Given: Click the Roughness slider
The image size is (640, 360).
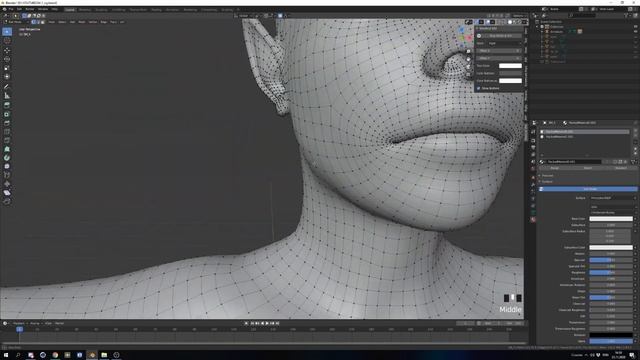Looking at the screenshot, I should point(611,273).
